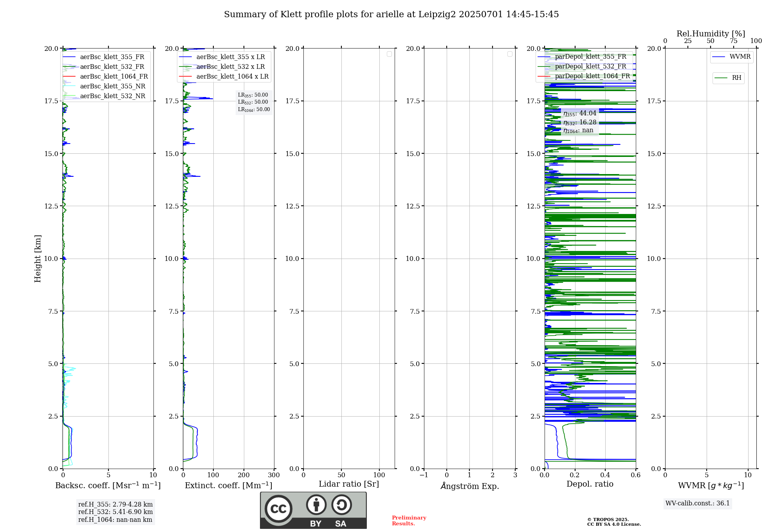Click the 'Ångström Exp.' x-axis label
The width and height of the screenshot is (783, 532).
(x=470, y=486)
